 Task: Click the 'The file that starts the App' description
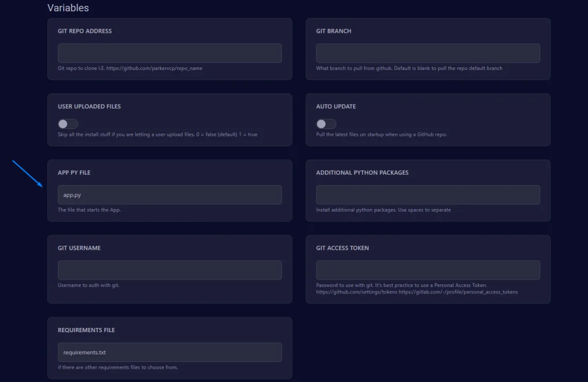(x=89, y=210)
